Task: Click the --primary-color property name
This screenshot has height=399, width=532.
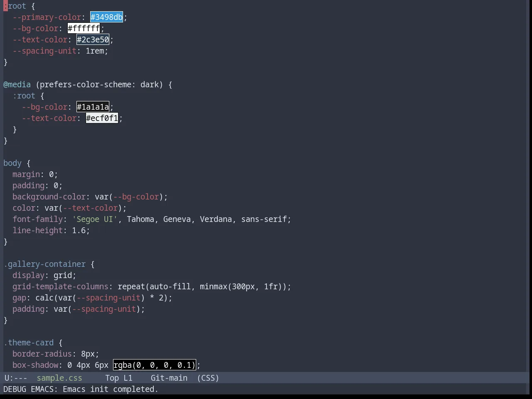Action: point(47,17)
